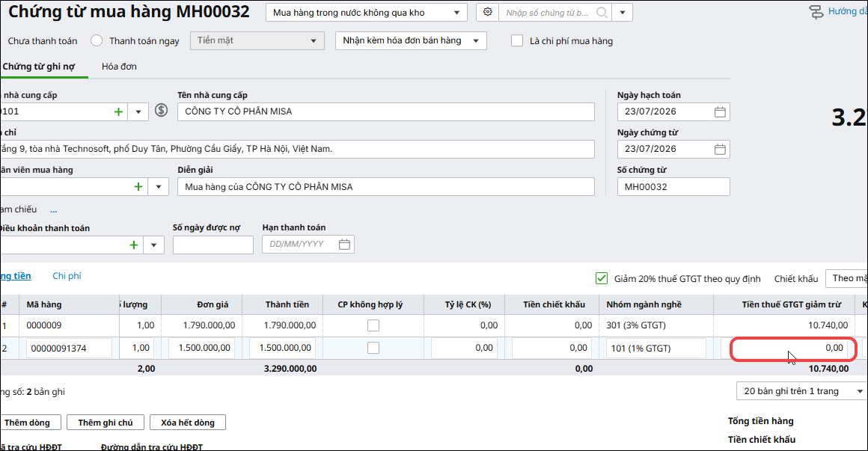
Task: Tick Là chi phí mua hàng checkbox
Action: click(517, 40)
